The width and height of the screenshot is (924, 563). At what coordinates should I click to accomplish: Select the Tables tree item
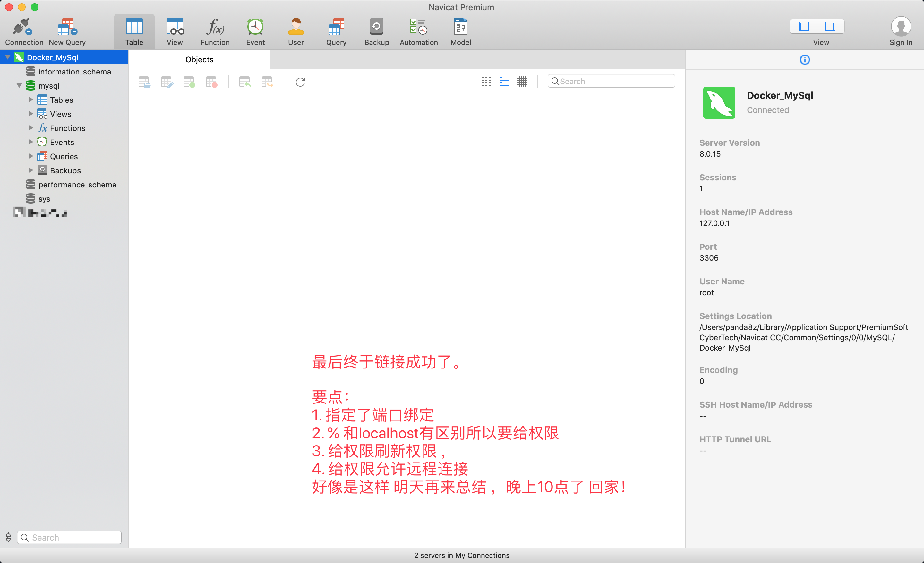(x=64, y=100)
